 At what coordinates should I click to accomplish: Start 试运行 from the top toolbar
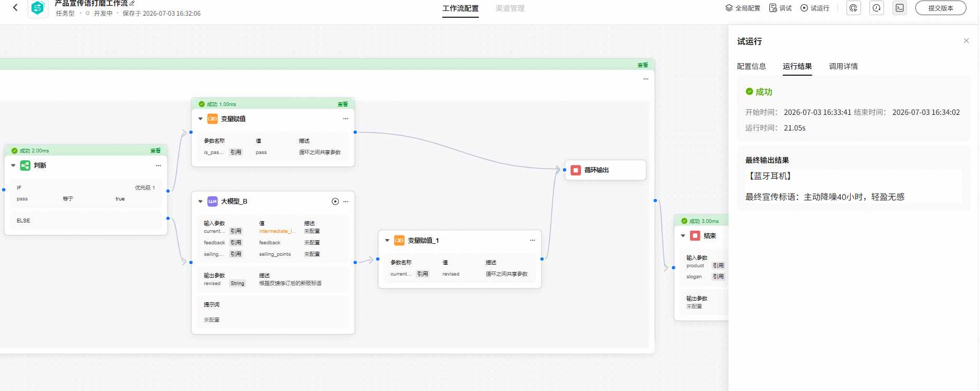pos(815,8)
